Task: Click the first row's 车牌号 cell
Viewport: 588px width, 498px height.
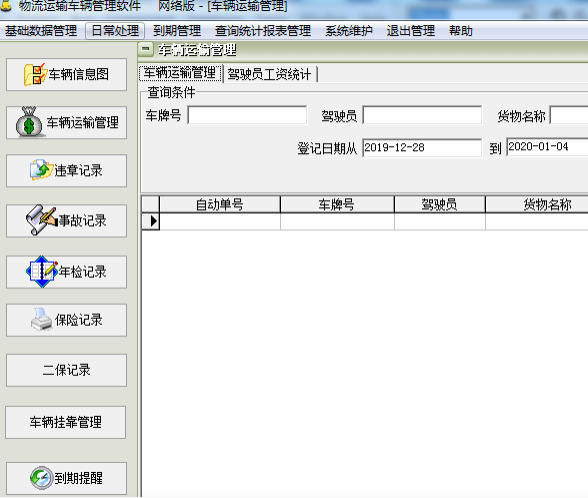Action: (337, 221)
